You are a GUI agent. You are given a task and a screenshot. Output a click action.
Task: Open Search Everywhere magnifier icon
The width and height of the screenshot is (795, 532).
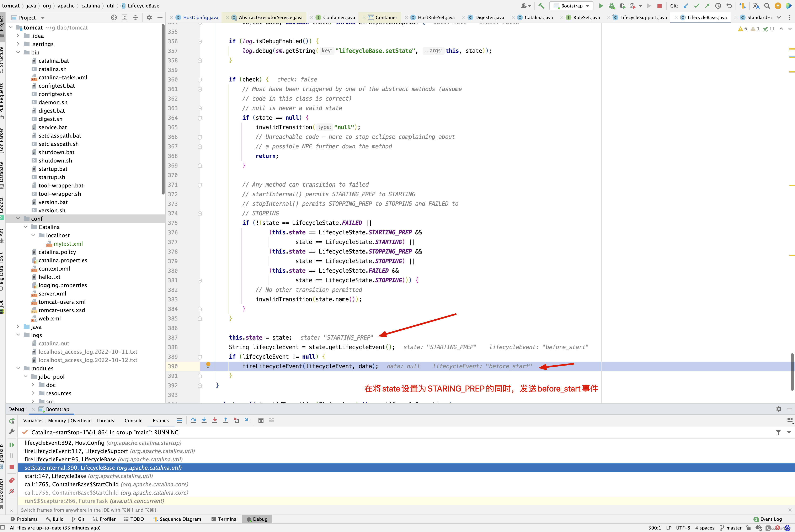(767, 6)
